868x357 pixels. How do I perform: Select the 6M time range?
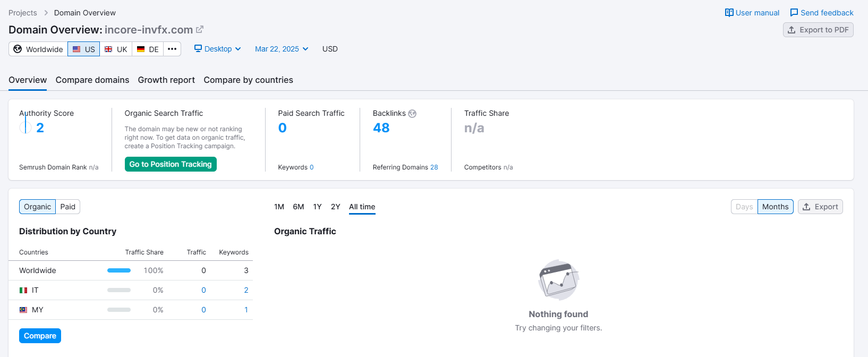[x=299, y=207]
